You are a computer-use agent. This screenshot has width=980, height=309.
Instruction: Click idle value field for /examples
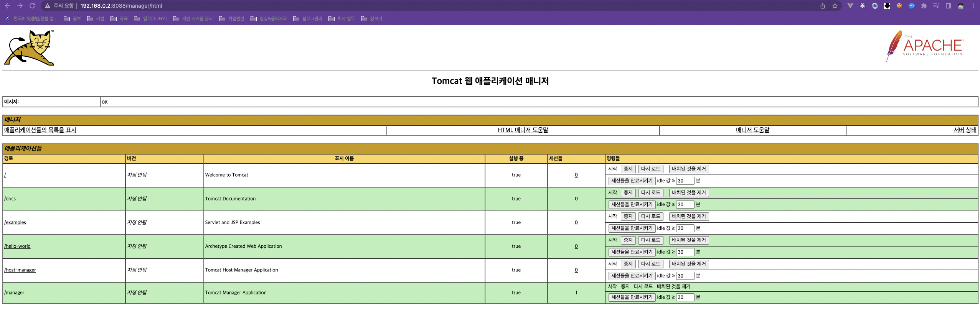coord(685,228)
